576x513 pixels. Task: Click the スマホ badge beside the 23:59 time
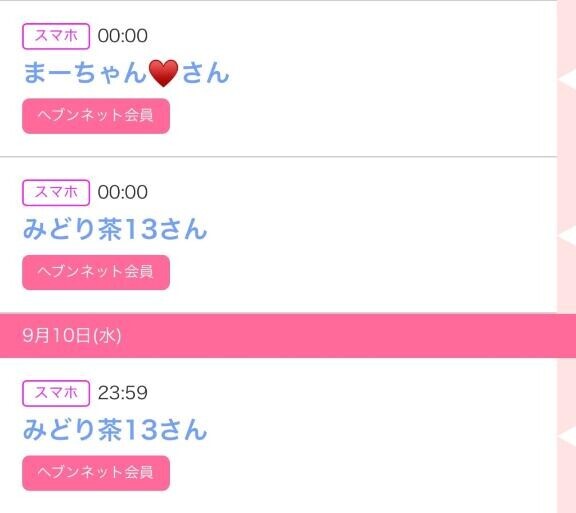56,393
